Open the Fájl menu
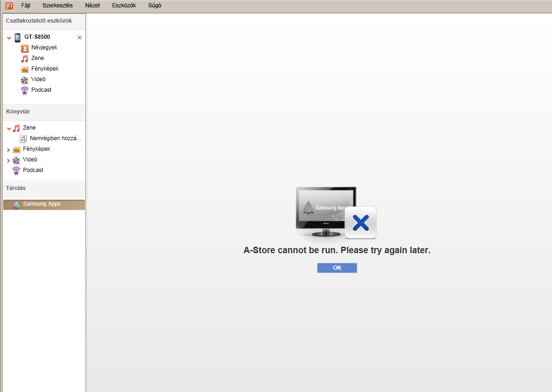552x392 pixels. 26,6
